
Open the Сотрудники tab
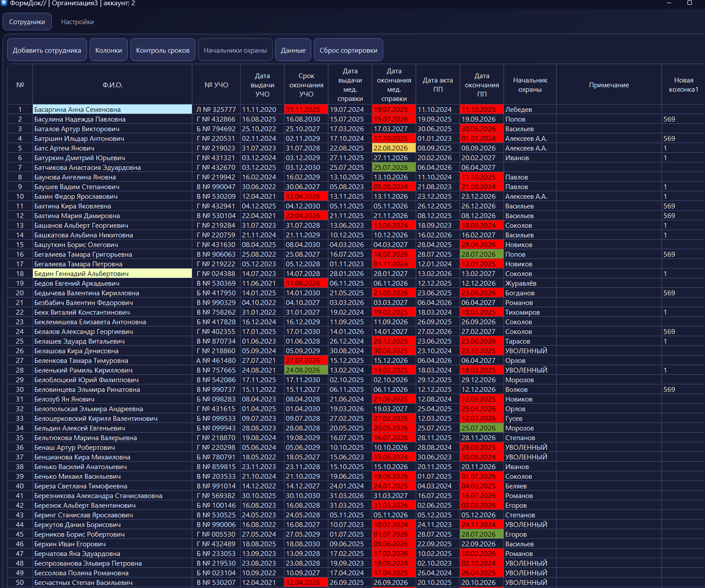click(x=27, y=22)
